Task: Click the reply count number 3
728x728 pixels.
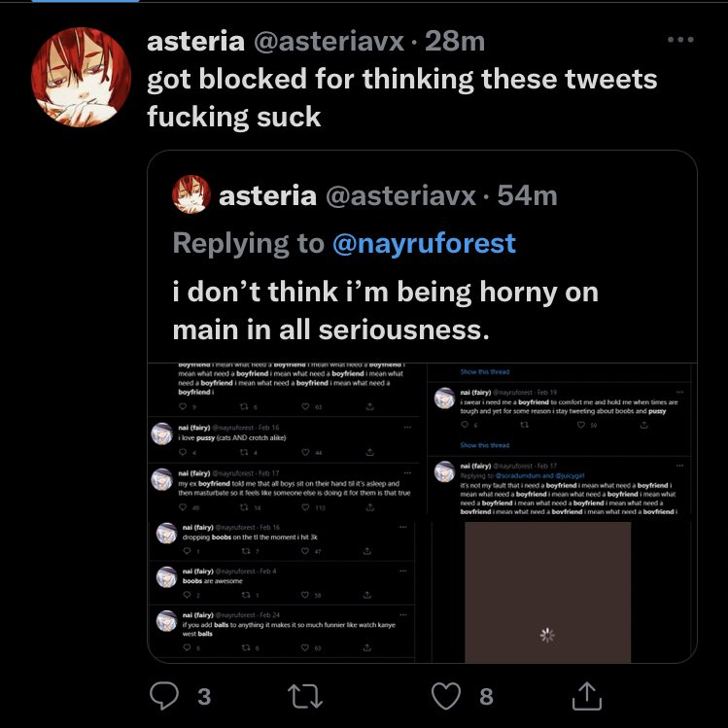Action: 203,696
